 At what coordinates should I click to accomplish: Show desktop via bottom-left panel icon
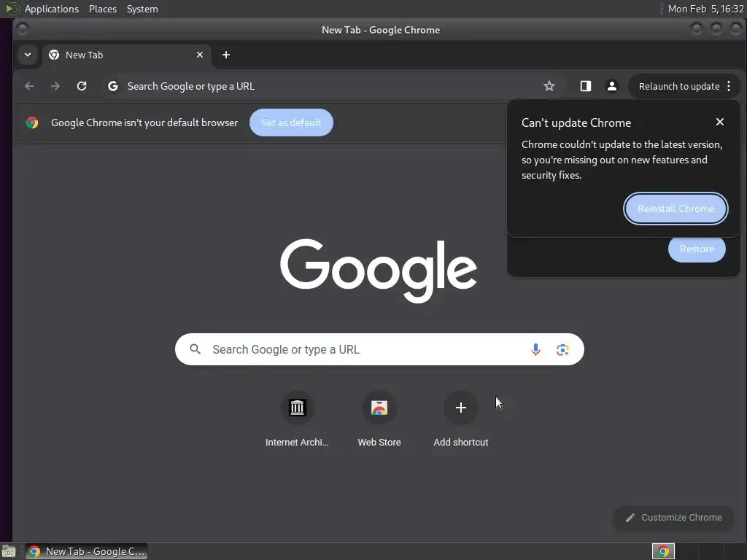(x=9, y=551)
